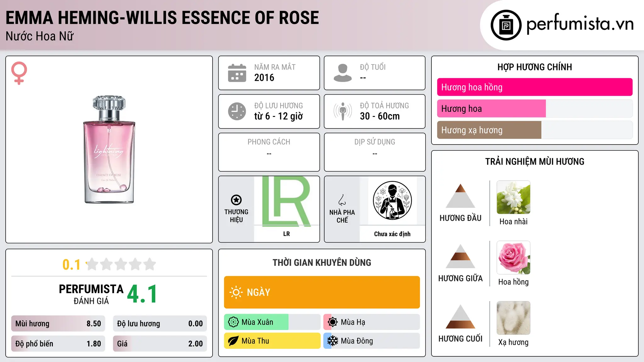Click the calendar icon beside Năm ra mắt
The width and height of the screenshot is (644, 362).
point(237,73)
